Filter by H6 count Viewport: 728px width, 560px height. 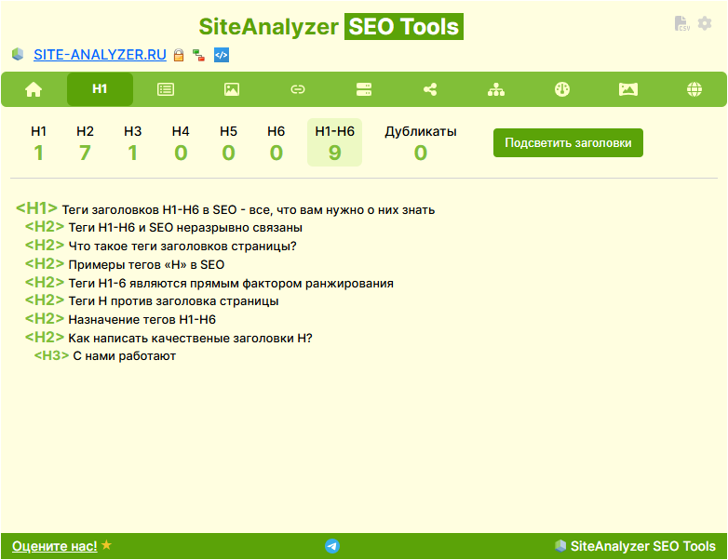pyautogui.click(x=276, y=143)
